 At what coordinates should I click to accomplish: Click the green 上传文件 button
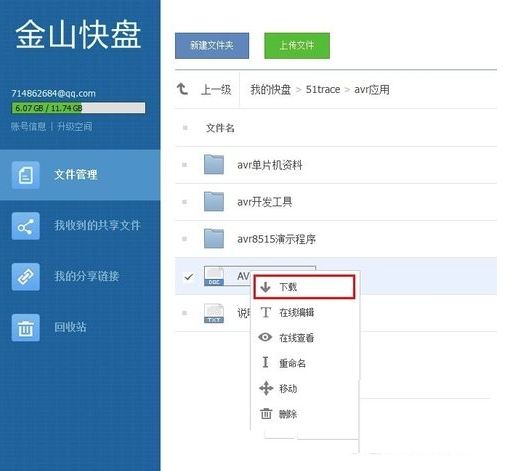pyautogui.click(x=297, y=46)
